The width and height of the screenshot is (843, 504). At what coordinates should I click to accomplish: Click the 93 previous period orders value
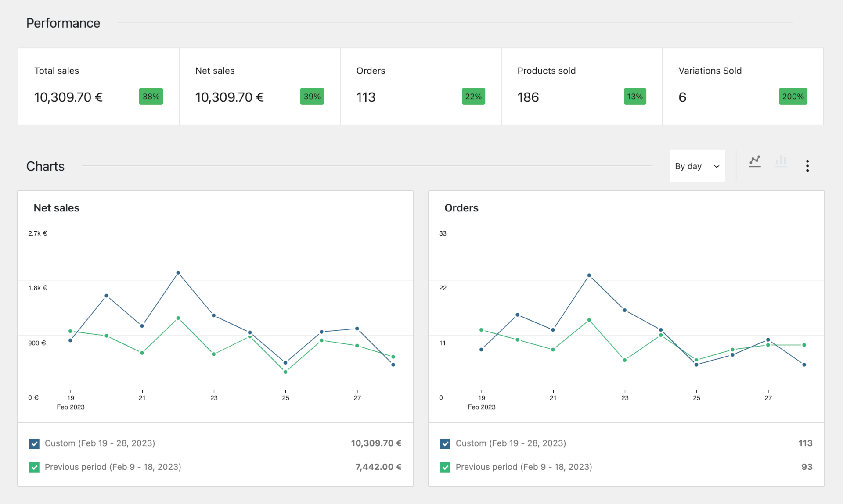pos(807,467)
